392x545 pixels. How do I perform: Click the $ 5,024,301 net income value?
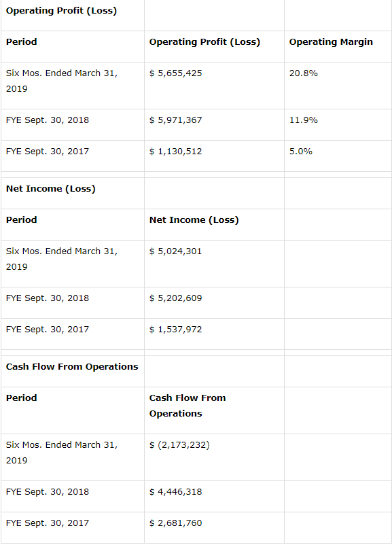coord(175,251)
